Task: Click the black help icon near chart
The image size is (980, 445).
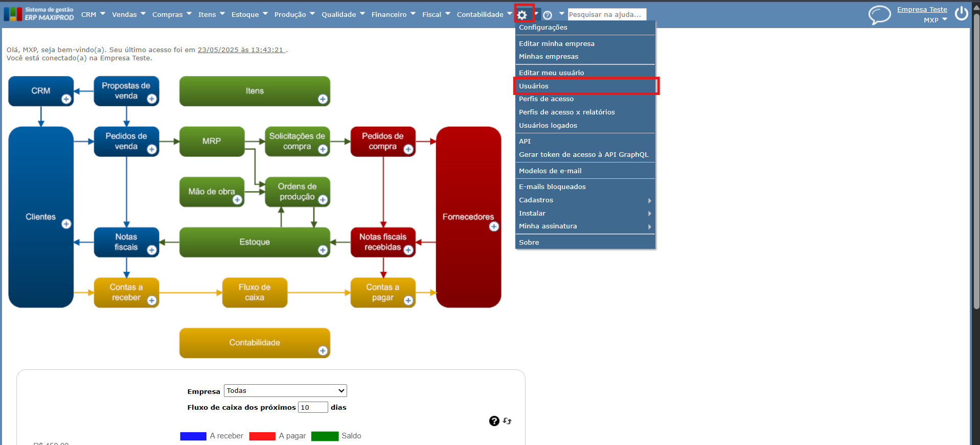Action: [x=494, y=421]
